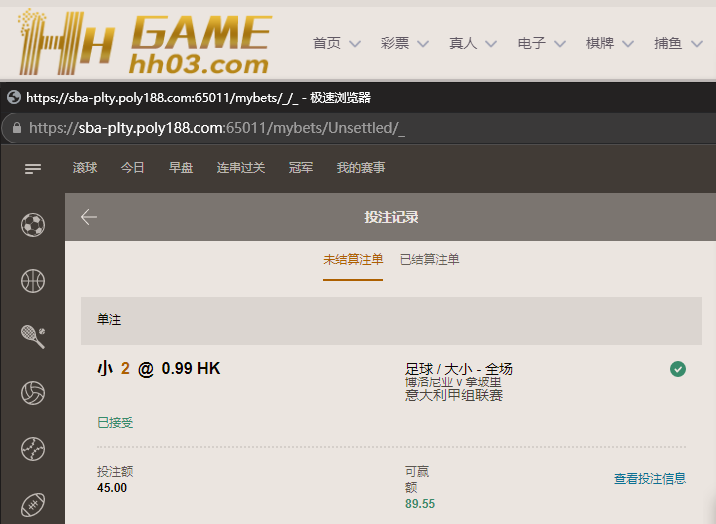Select the volleyball sport icon
Image resolution: width=716 pixels, height=524 pixels.
coord(33,393)
